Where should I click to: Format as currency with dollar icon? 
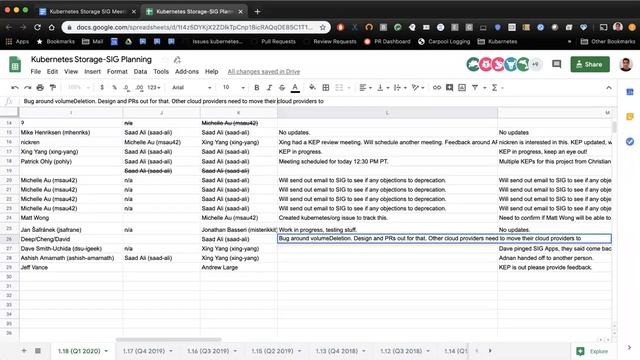(102, 87)
